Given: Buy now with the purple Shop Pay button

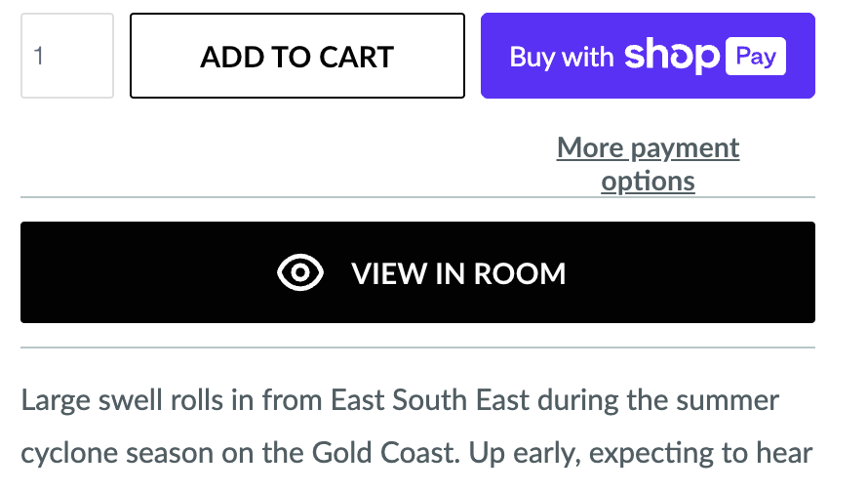Looking at the screenshot, I should (648, 56).
